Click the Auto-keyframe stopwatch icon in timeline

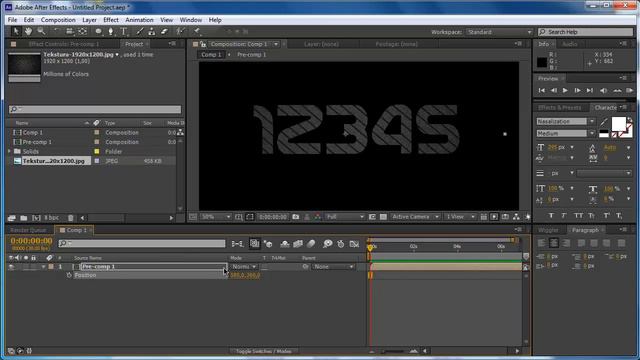click(x=341, y=244)
